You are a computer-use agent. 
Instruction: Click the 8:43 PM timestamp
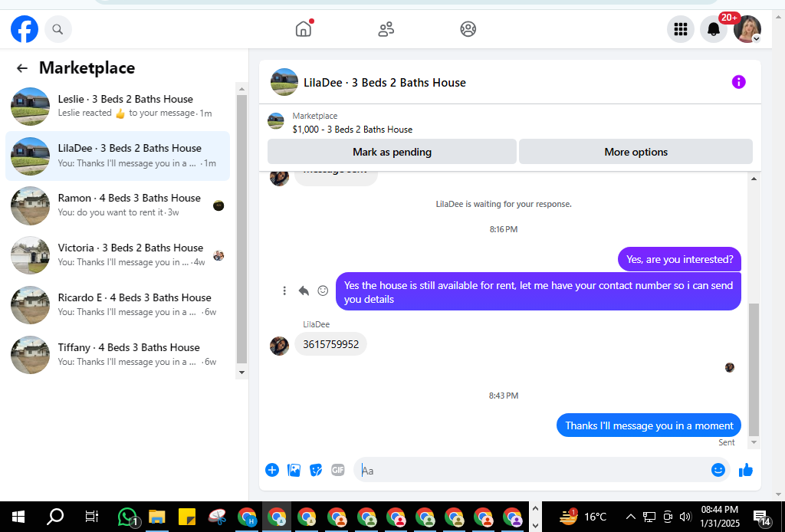[503, 396]
